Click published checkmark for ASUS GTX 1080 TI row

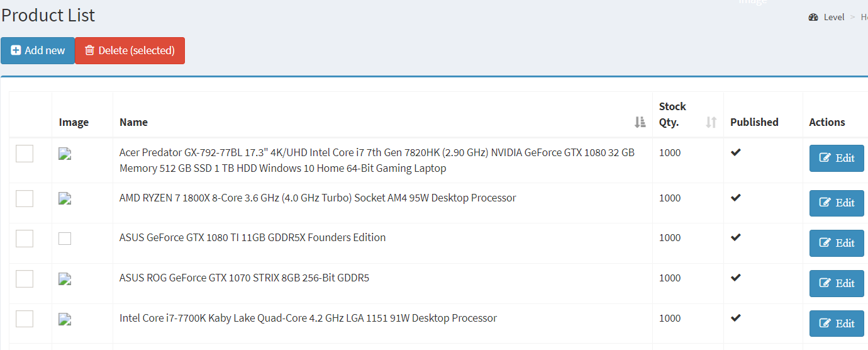[735, 237]
